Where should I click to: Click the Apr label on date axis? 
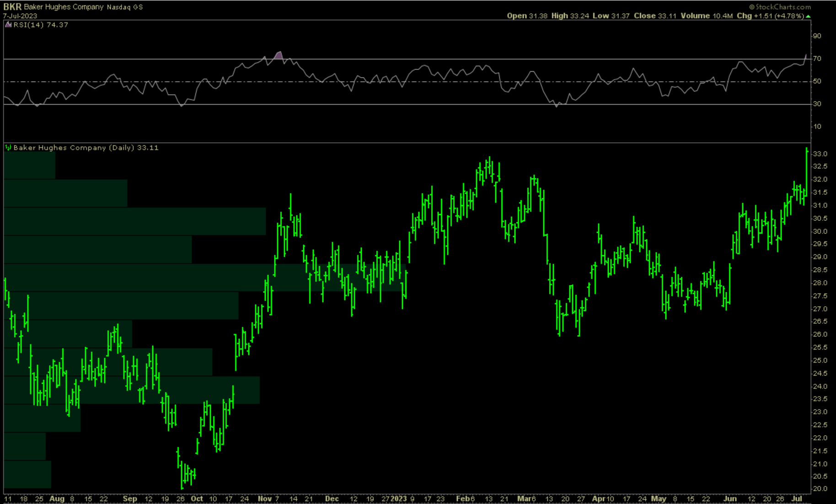coord(598,499)
